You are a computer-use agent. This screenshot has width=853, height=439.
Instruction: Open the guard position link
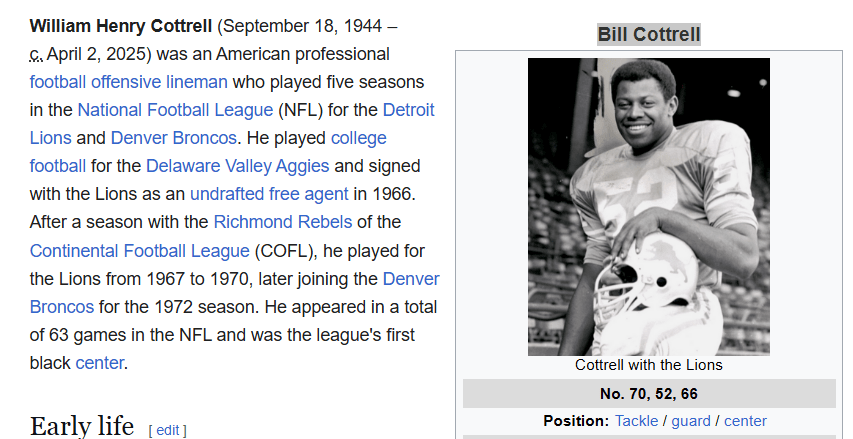coord(691,421)
